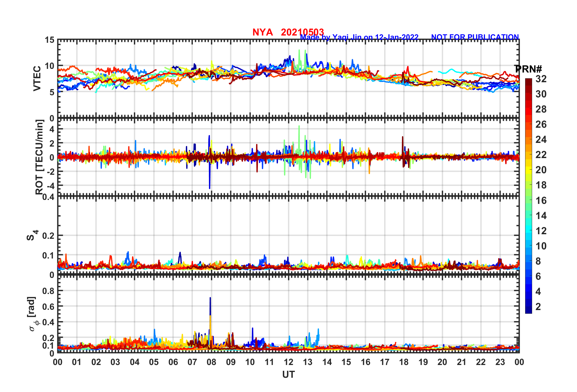Image resolution: width=577 pixels, height=392 pixels.
Task: Click the UT x-axis label
Action: (288, 375)
